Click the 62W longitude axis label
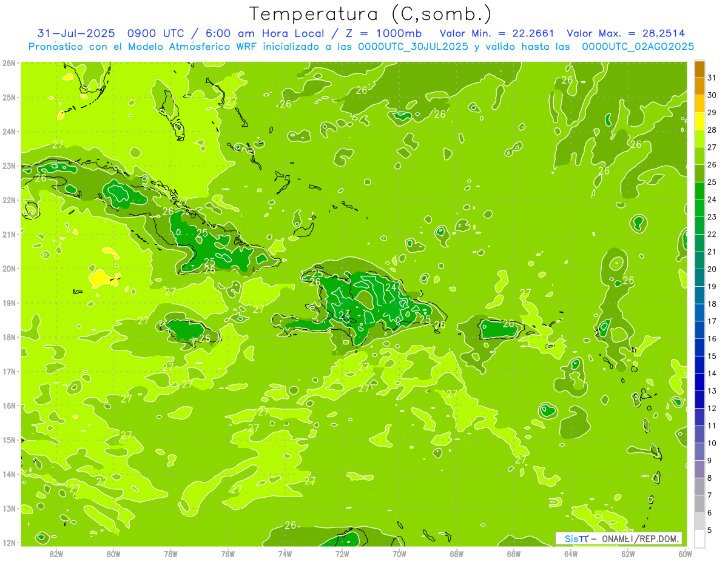 coord(628,553)
